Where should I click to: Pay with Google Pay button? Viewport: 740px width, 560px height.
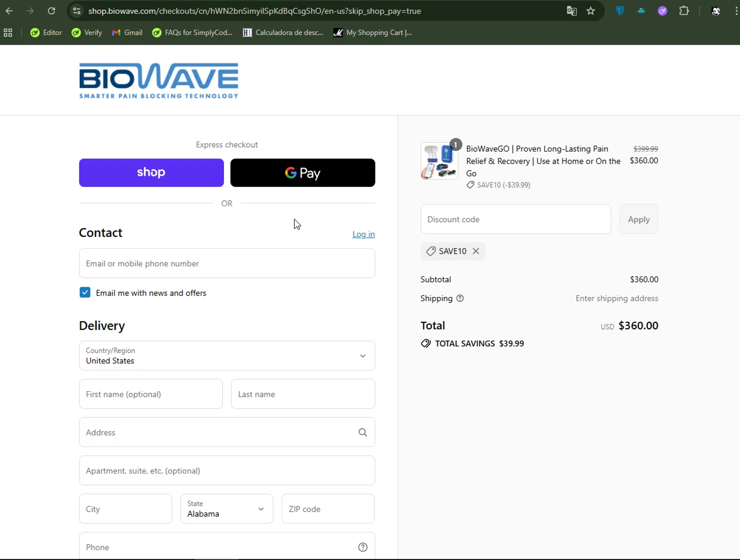click(x=303, y=173)
